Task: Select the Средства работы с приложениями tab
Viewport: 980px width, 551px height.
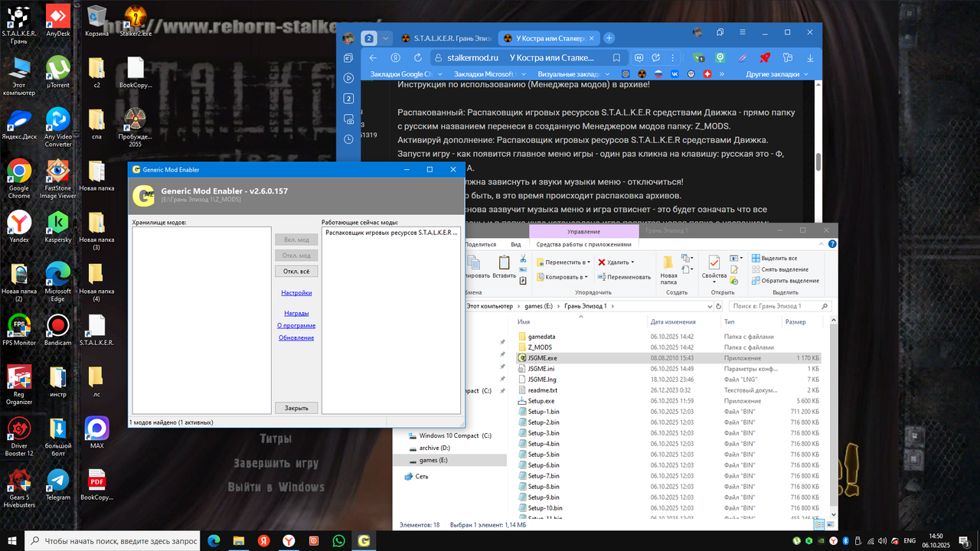Action: pos(584,245)
